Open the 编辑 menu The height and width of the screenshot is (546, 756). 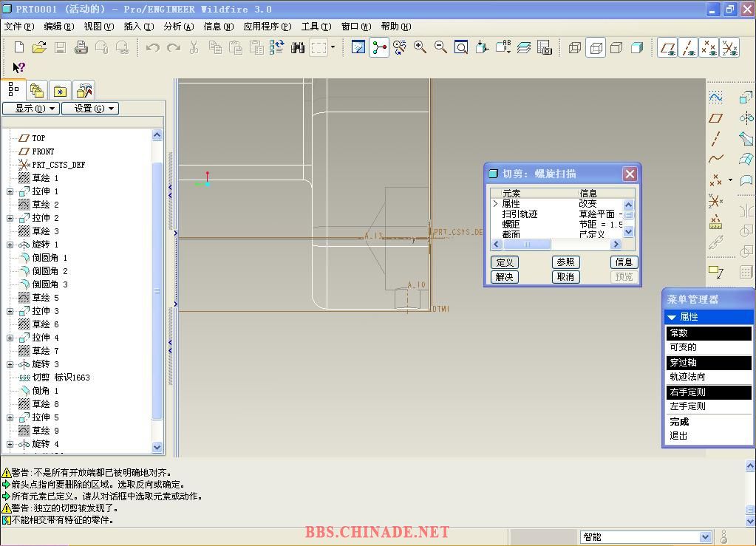click(x=59, y=27)
